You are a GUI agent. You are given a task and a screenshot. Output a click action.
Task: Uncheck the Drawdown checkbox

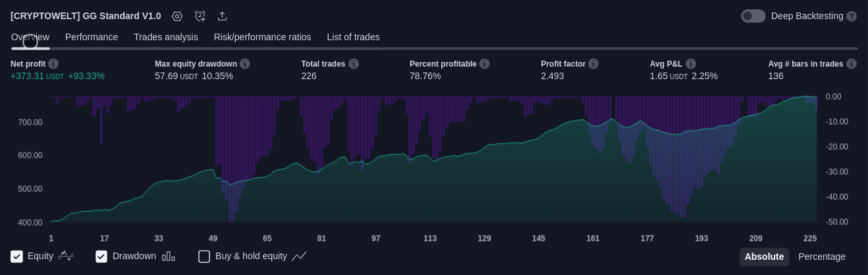(101, 257)
